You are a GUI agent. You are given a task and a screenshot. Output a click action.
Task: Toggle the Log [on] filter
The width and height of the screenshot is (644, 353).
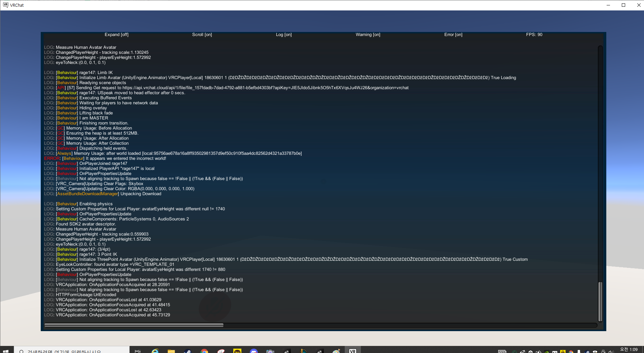(284, 35)
